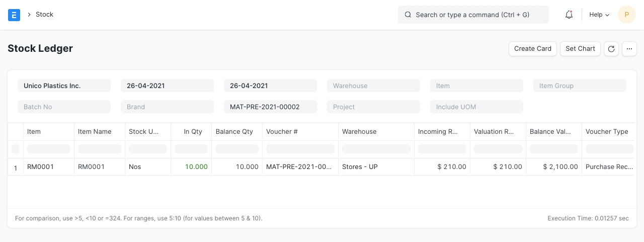Screen dimensions: 644x242
Task: Click the ERPNext home logo icon
Action: 14,15
